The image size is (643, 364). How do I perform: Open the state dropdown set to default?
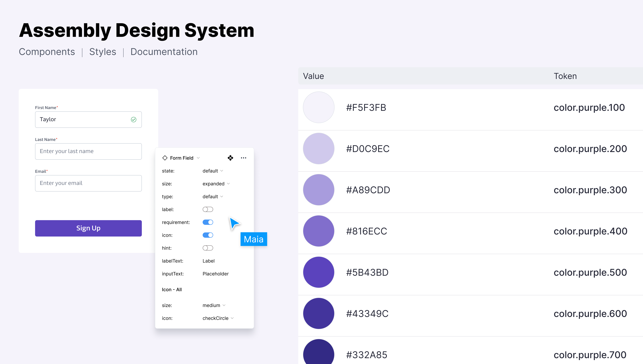(212, 171)
